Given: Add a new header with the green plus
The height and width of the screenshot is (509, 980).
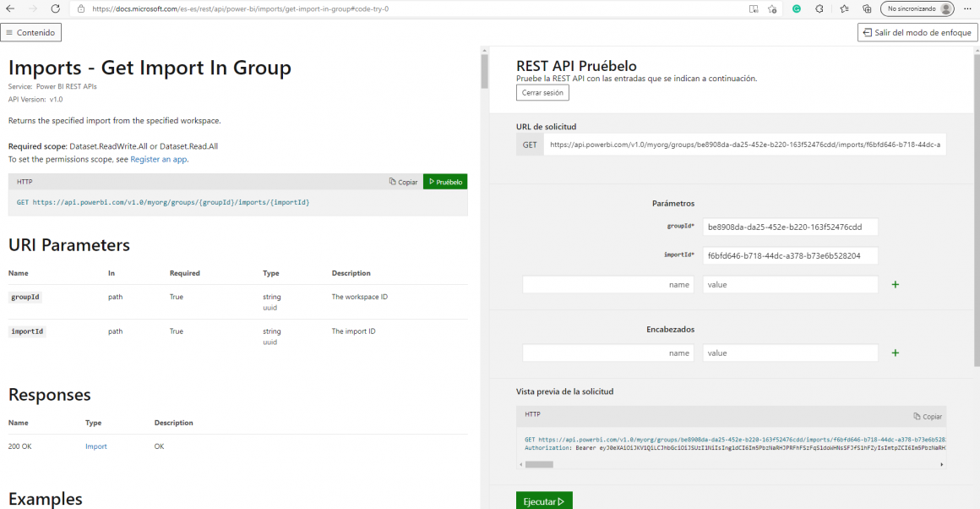Looking at the screenshot, I should coord(895,353).
